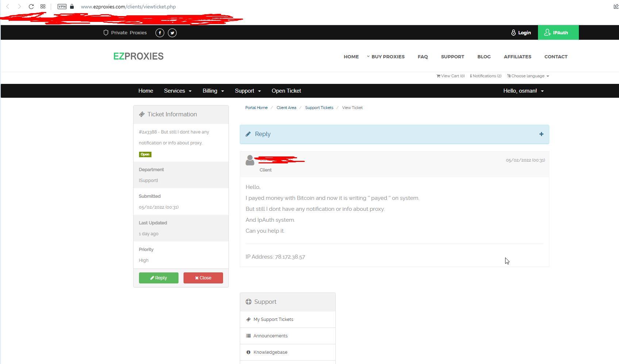
Task: Open SUPPORT in main navigation
Action: pyautogui.click(x=453, y=57)
